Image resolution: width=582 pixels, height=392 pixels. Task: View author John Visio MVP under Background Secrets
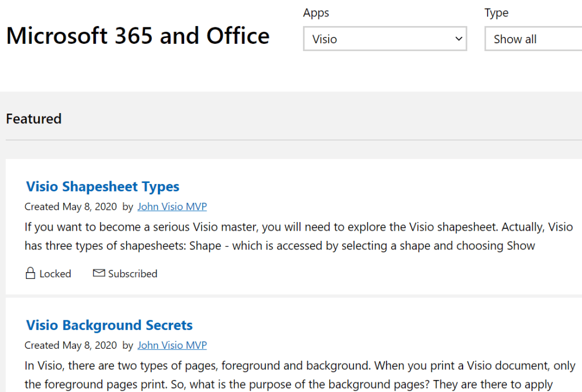pyautogui.click(x=172, y=345)
